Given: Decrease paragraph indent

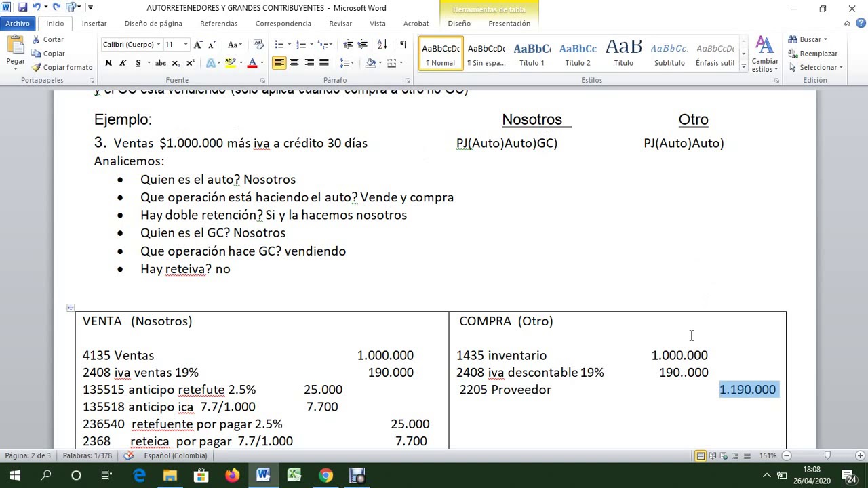Looking at the screenshot, I should coord(349,45).
